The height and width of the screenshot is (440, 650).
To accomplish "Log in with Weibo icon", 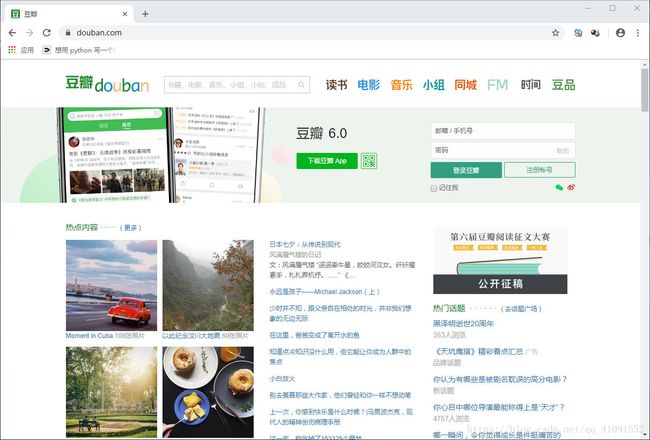I will coord(571,187).
